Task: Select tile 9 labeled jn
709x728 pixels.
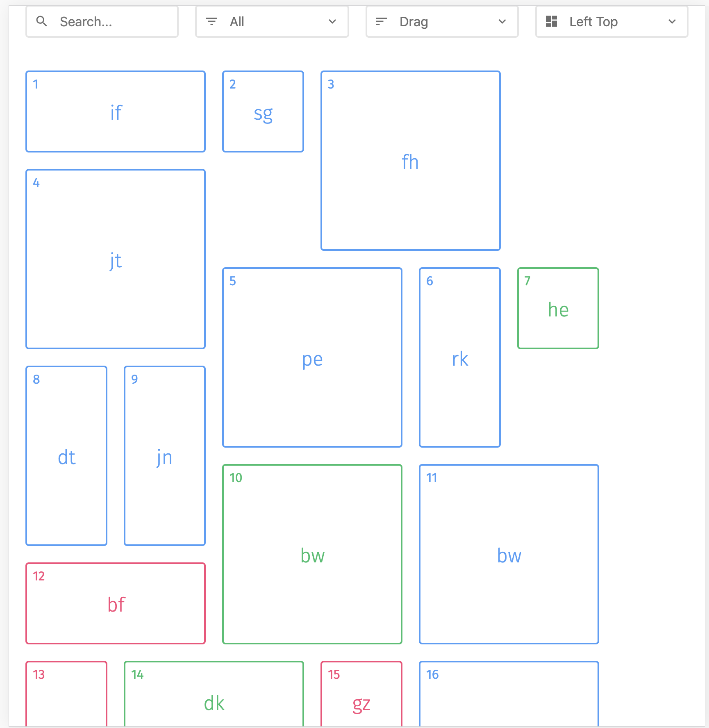Action: pos(165,456)
